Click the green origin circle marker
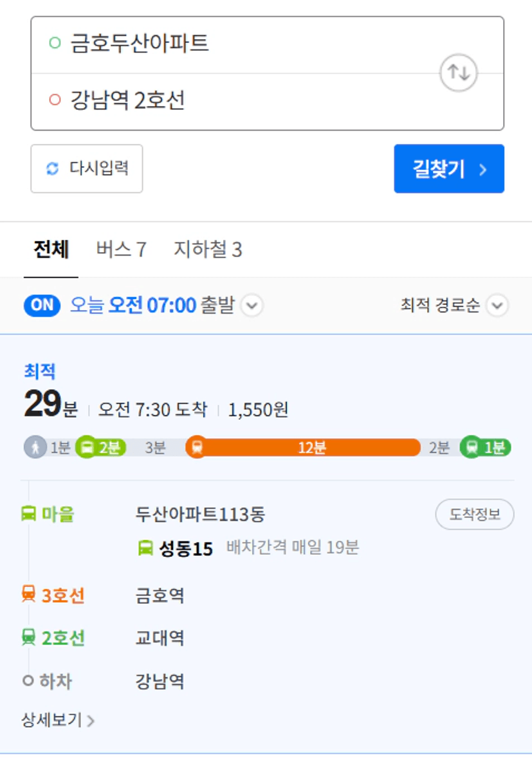This screenshot has width=532, height=764. click(x=55, y=43)
